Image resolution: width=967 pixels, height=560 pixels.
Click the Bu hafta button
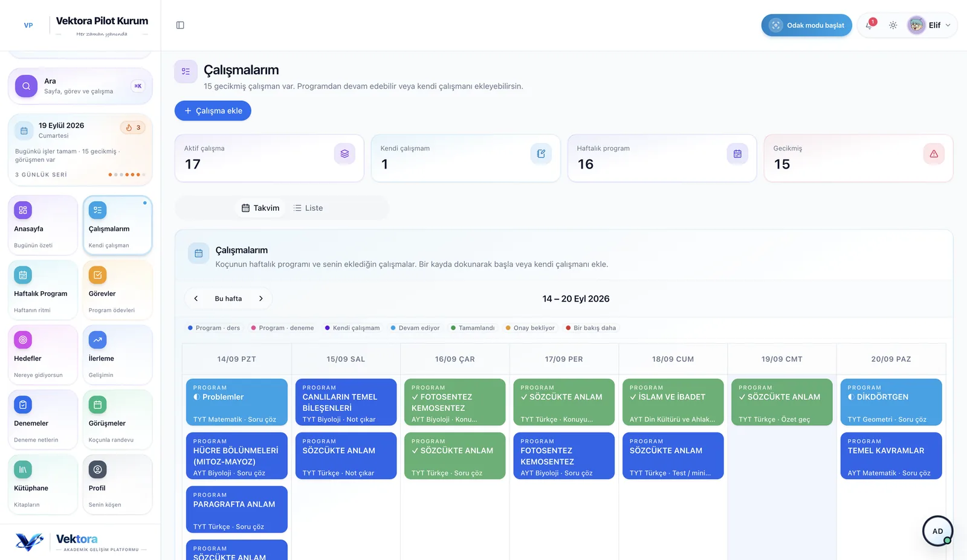coord(228,298)
